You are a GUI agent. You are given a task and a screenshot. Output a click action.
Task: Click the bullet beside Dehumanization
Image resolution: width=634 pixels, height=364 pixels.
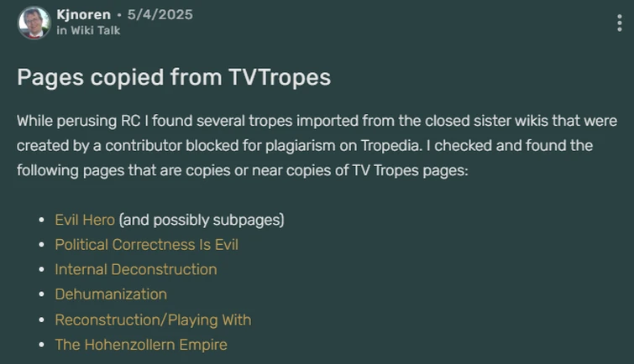click(42, 295)
